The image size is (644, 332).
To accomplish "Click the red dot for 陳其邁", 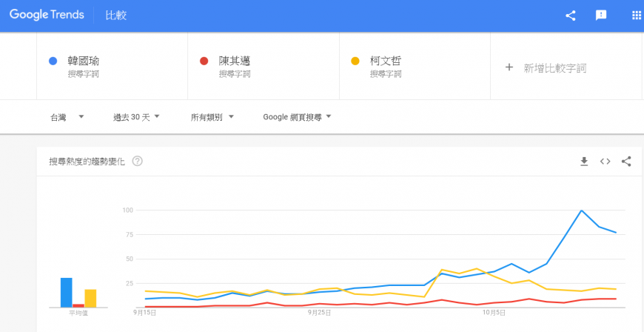I will point(204,62).
